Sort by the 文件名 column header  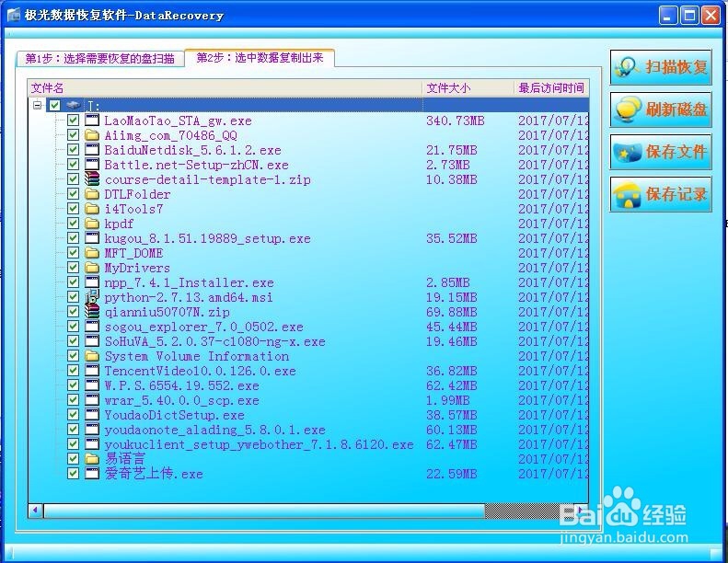tap(225, 87)
